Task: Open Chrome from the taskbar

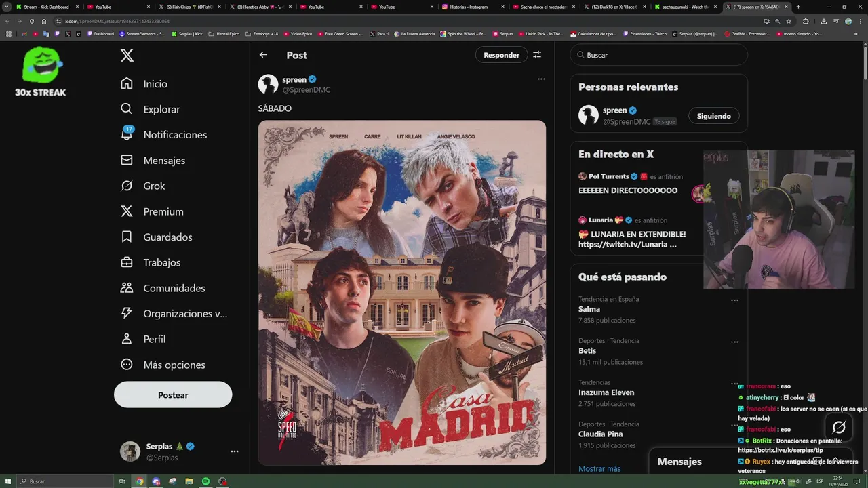Action: coord(139,481)
